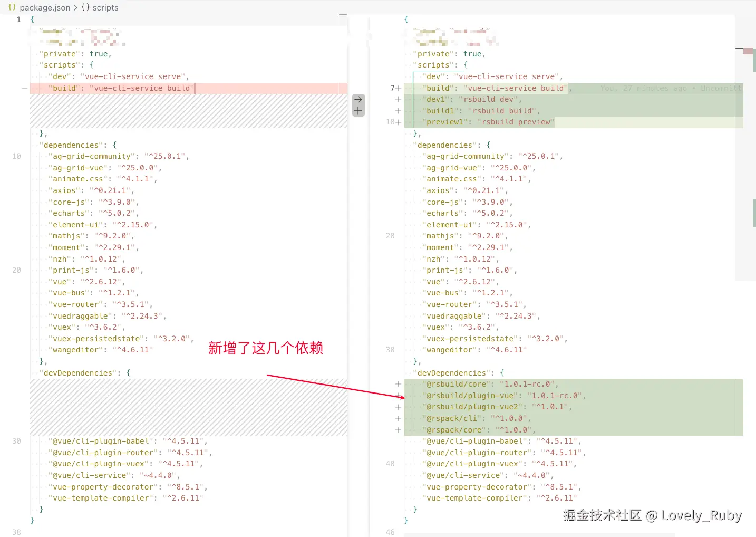Click the "@rspack/core": "^1.0.0" line
The width and height of the screenshot is (756, 537).
click(479, 430)
